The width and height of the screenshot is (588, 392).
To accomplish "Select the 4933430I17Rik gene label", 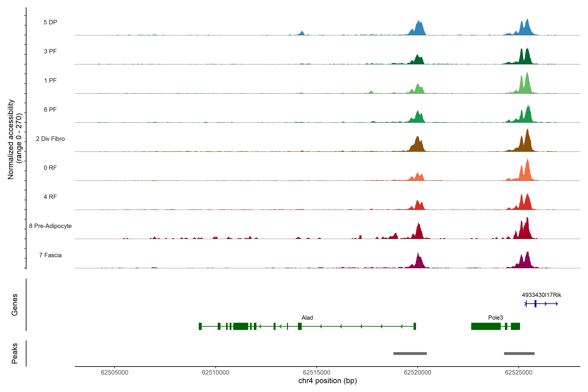I will pos(541,295).
